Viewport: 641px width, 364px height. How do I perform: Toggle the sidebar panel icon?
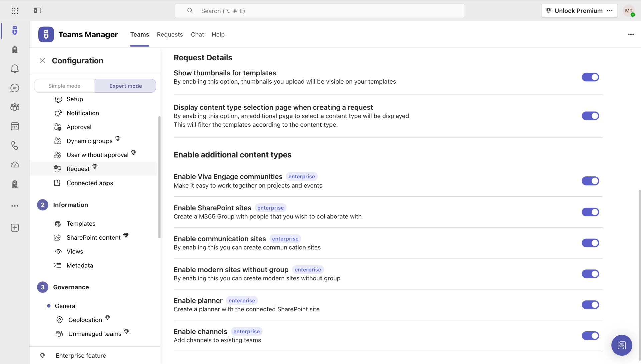(x=37, y=11)
